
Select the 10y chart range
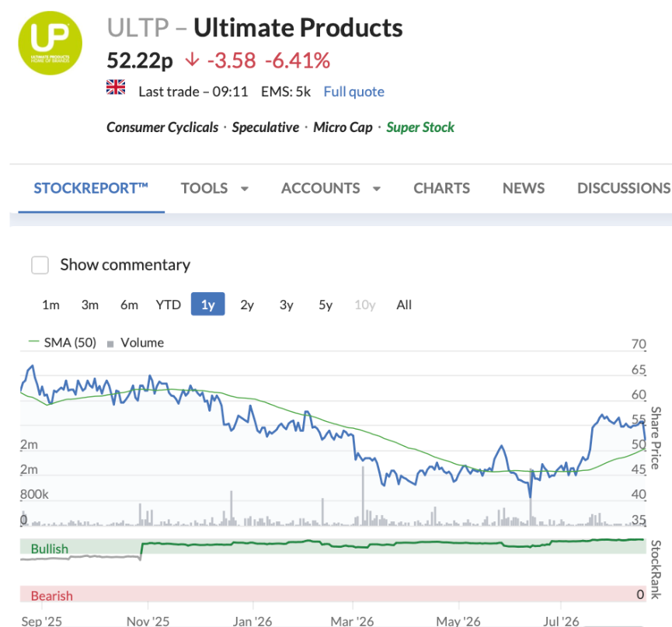pos(364,305)
